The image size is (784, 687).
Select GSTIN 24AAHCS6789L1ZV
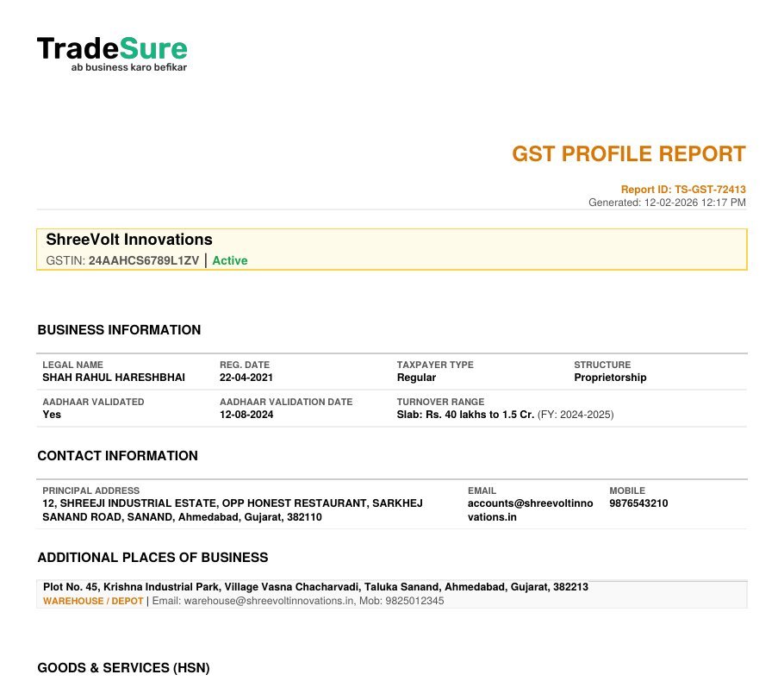[122, 260]
